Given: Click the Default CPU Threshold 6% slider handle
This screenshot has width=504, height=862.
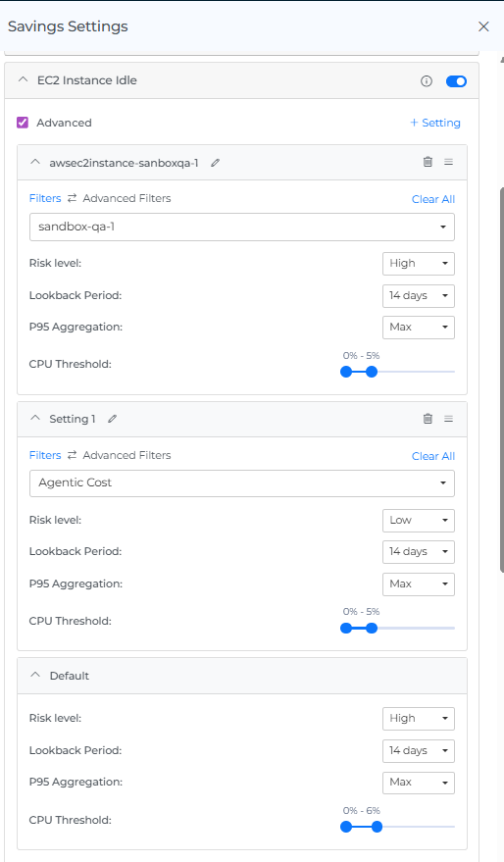Looking at the screenshot, I should [377, 827].
